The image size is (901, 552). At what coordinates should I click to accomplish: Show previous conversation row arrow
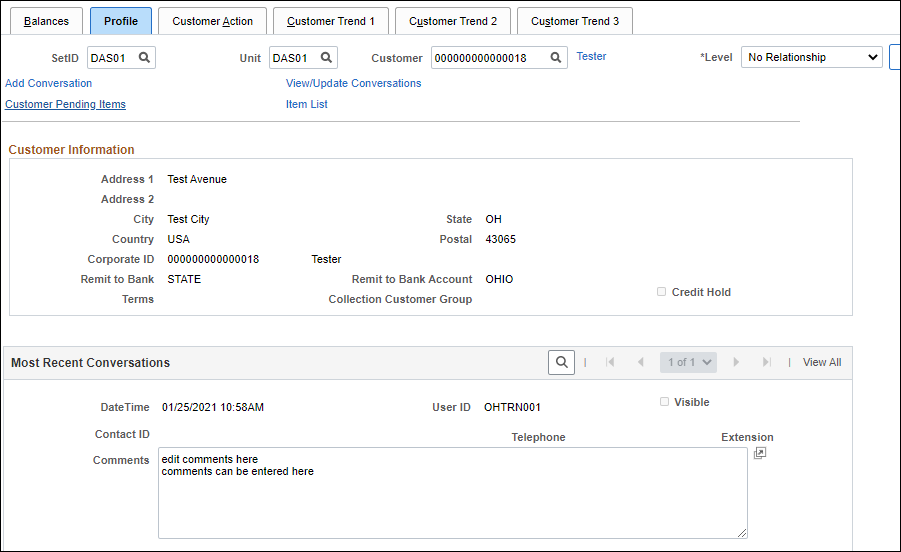pos(640,362)
